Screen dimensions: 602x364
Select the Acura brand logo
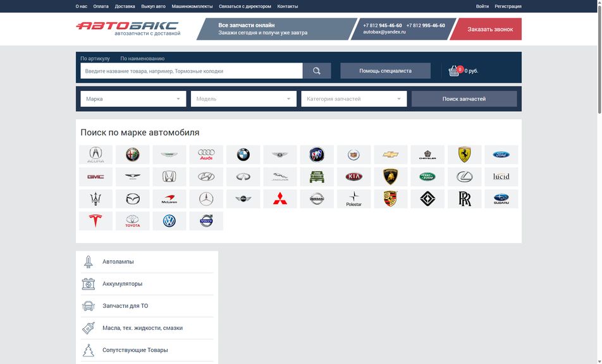(x=95, y=155)
